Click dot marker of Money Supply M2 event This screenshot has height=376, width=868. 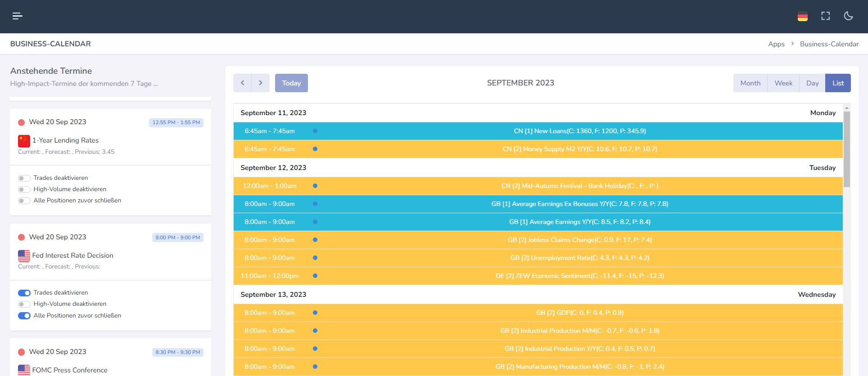[x=315, y=149]
